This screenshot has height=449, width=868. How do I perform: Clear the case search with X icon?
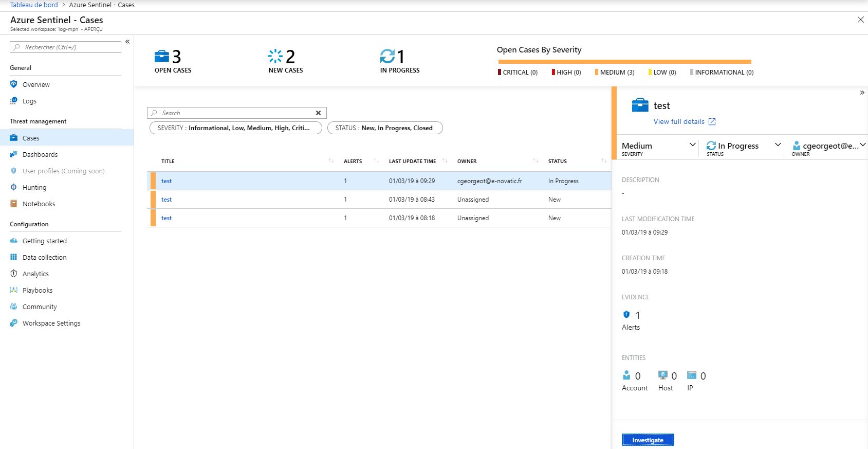coord(318,113)
